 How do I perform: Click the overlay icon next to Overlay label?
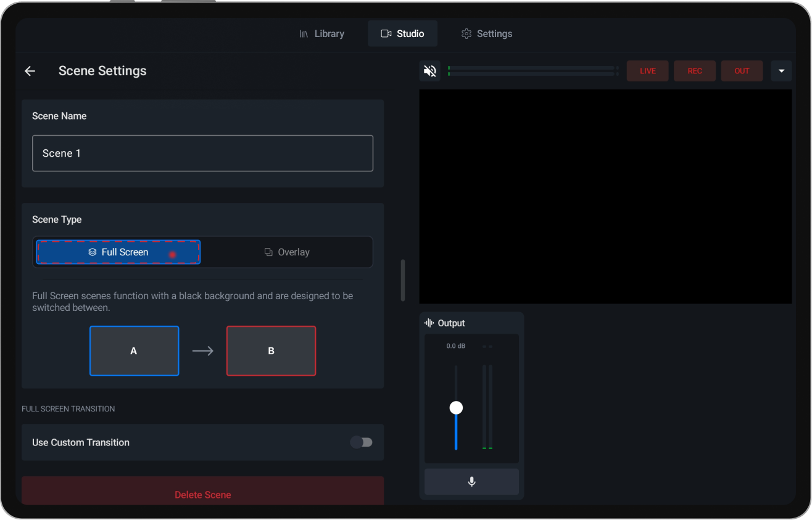tap(268, 252)
